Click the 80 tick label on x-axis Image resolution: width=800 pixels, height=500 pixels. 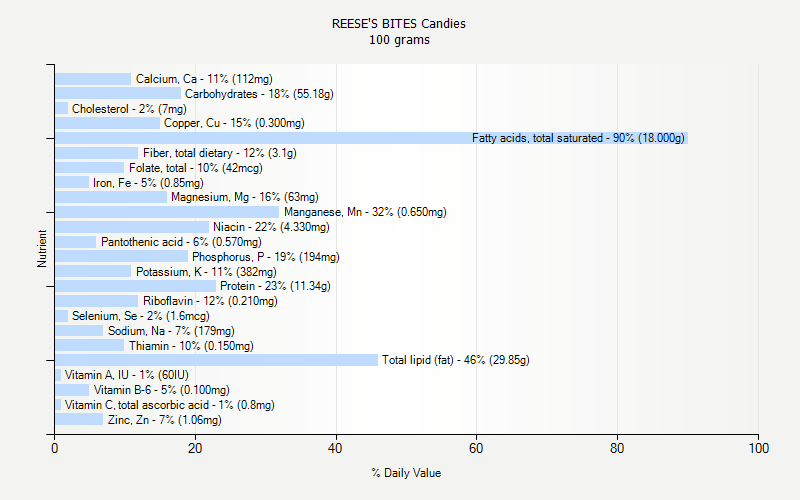pos(617,448)
